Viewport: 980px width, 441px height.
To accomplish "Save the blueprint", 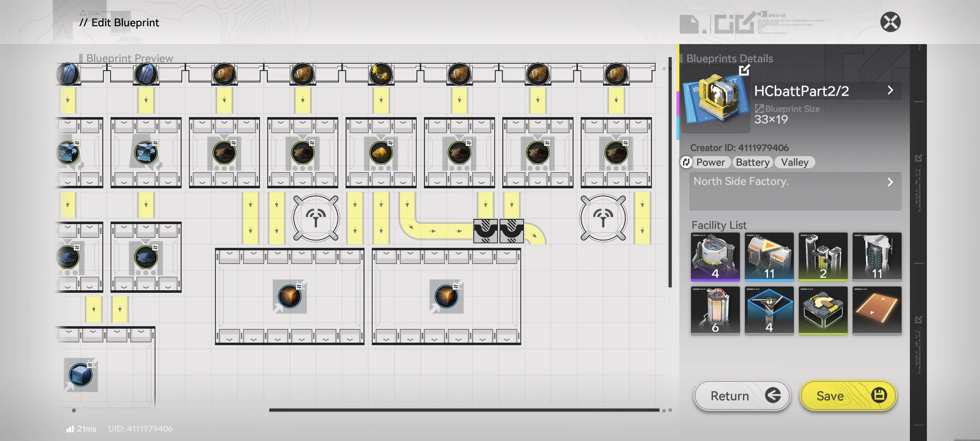I will click(x=848, y=396).
